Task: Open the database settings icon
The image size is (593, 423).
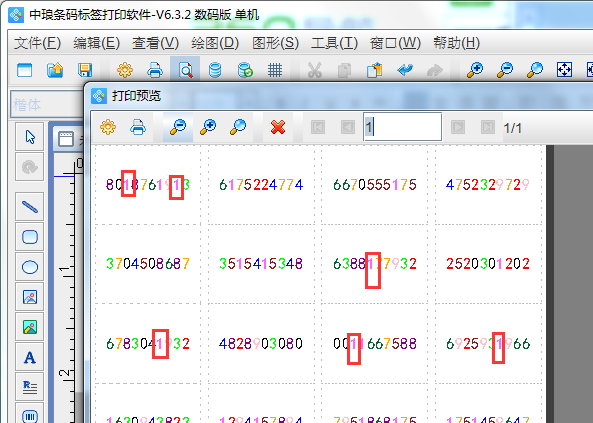Action: [x=215, y=70]
